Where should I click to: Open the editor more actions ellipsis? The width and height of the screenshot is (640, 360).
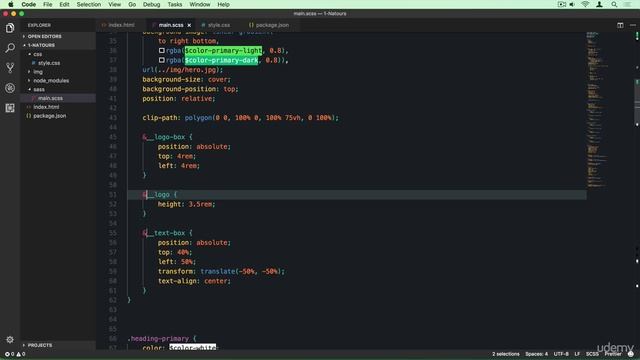tap(633, 25)
